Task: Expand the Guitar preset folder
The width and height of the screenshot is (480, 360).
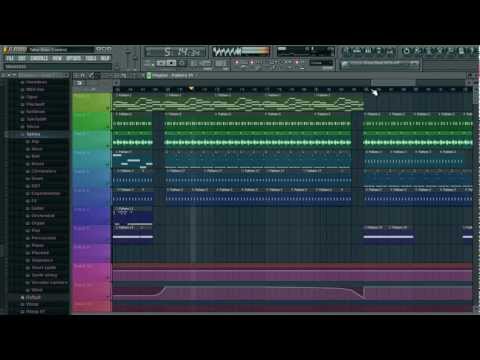Action: (x=37, y=208)
